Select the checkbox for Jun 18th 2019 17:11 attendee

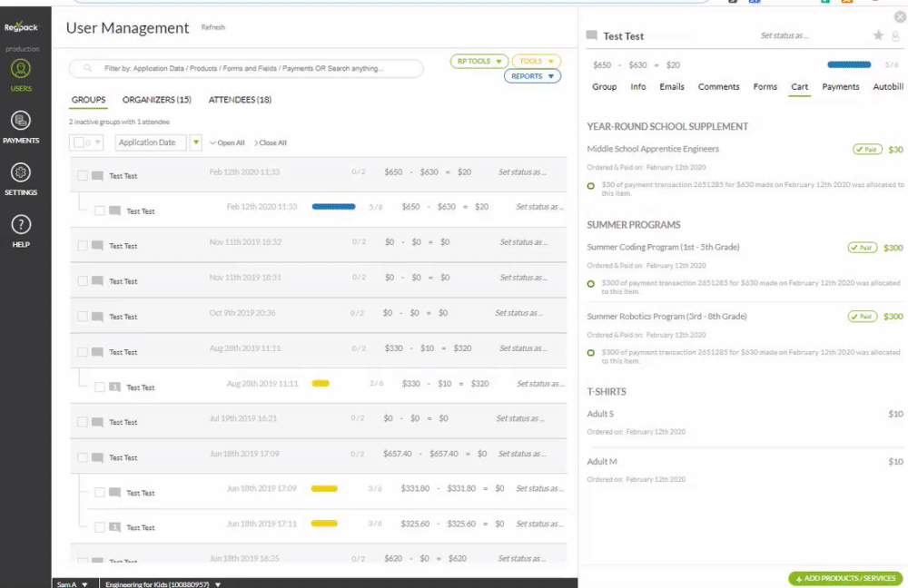100,527
